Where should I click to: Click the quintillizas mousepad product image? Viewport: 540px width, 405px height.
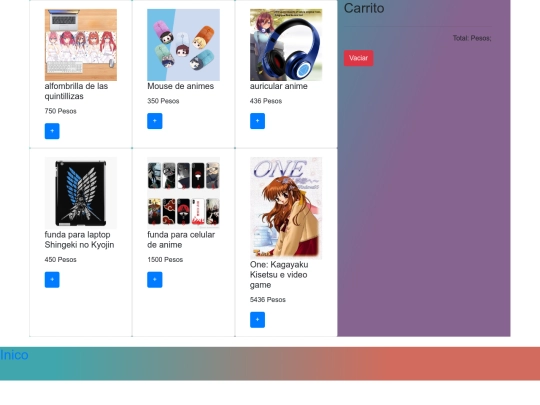pyautogui.click(x=81, y=45)
